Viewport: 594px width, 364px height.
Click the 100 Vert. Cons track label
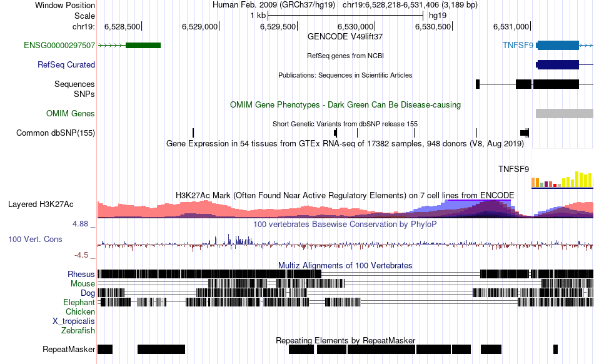(x=35, y=240)
